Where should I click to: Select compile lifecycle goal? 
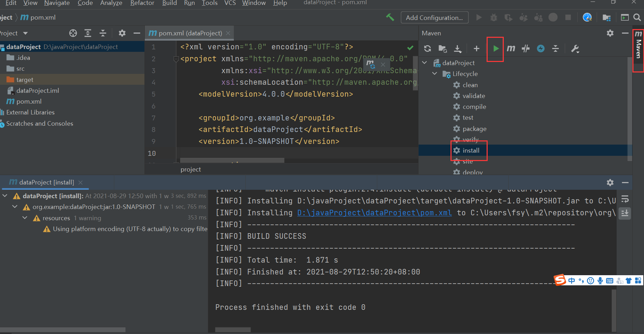(474, 106)
